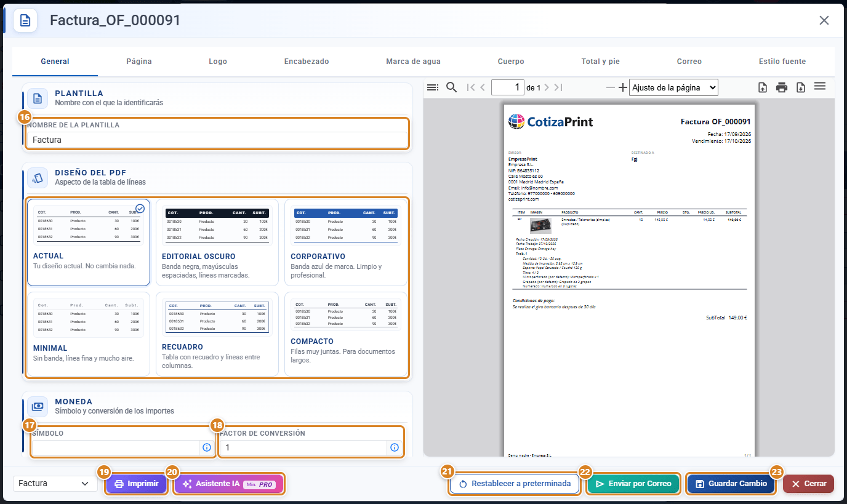Pick the Minimal table design
This screenshot has height=504, width=847.
tap(89, 334)
